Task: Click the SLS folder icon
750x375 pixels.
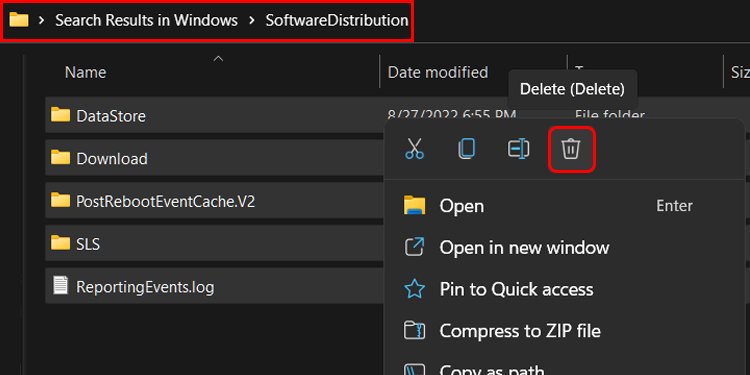Action: (x=61, y=243)
